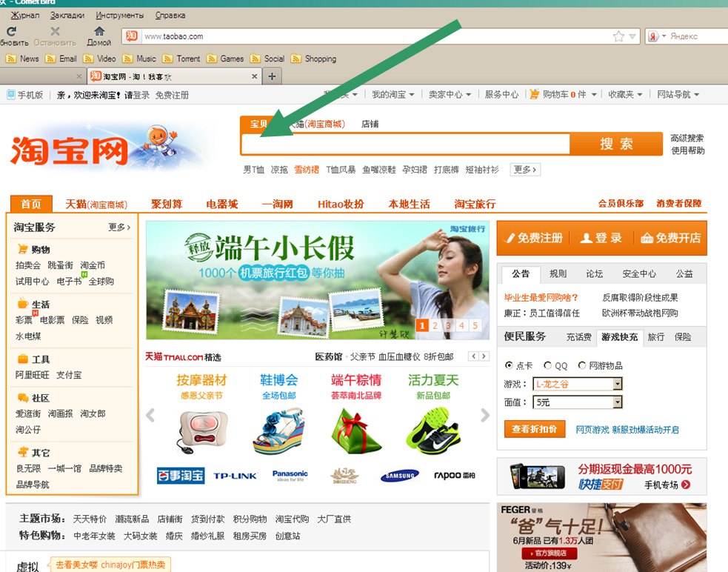
Task: Open the 电器城 navigation tab
Action: point(222,204)
